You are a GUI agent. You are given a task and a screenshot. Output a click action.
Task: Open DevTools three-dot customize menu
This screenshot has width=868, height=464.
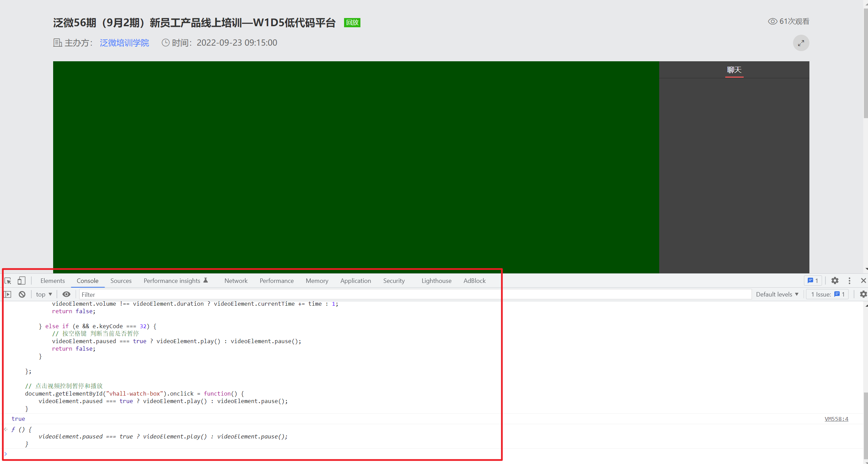tap(849, 281)
